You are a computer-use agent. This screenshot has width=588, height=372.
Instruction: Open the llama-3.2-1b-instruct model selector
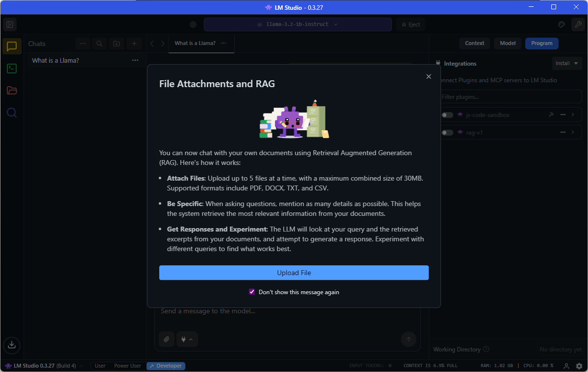(x=297, y=24)
